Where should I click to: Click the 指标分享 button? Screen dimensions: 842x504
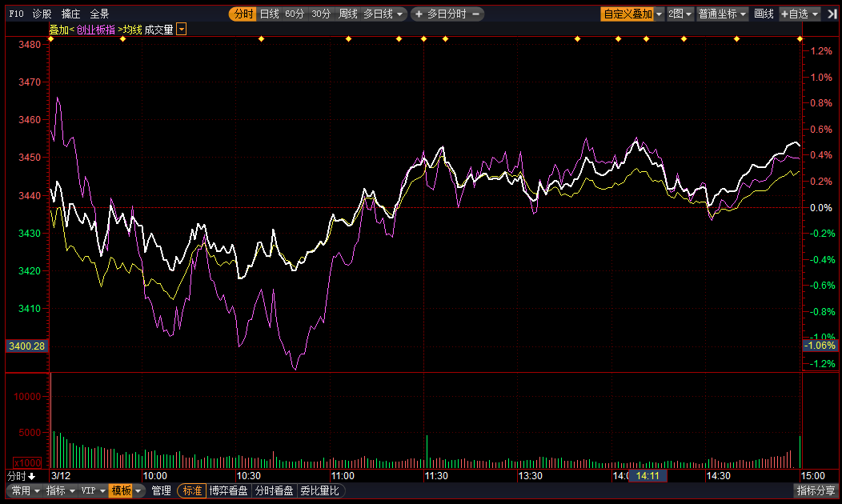pyautogui.click(x=816, y=490)
